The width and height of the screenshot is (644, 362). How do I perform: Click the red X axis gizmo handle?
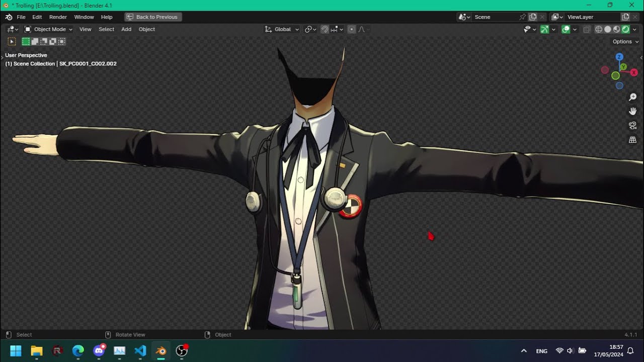click(634, 72)
